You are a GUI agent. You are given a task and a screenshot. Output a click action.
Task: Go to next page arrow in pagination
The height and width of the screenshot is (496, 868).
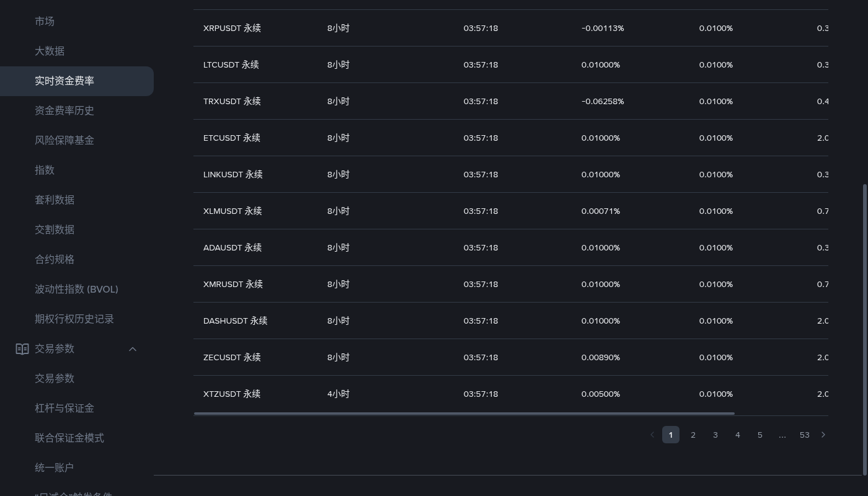[823, 435]
